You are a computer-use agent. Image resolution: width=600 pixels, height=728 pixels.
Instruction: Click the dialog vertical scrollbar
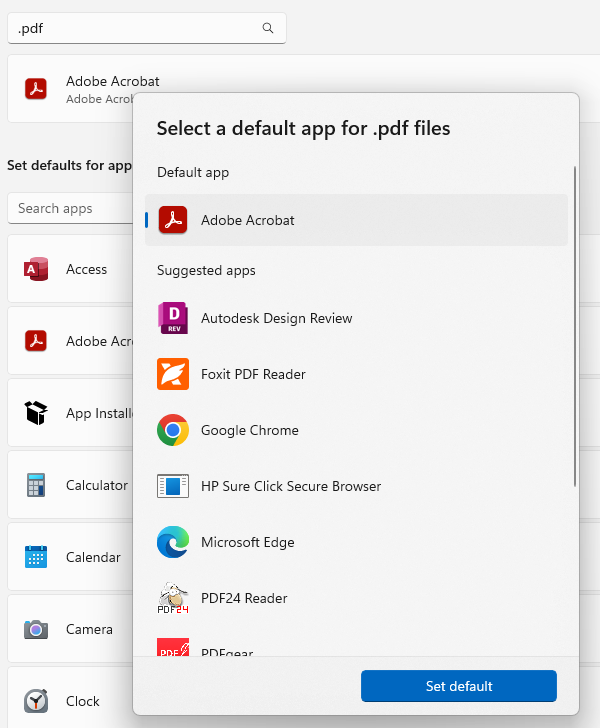coord(574,326)
